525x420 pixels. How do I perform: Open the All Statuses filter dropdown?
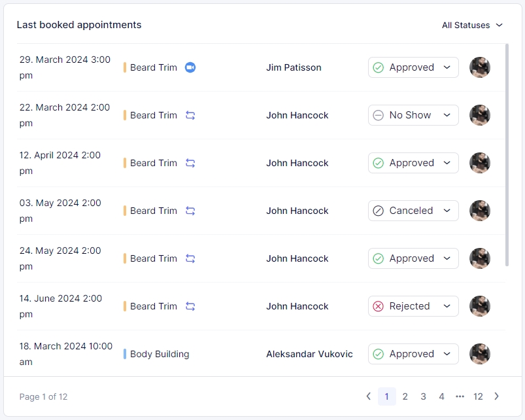(472, 25)
